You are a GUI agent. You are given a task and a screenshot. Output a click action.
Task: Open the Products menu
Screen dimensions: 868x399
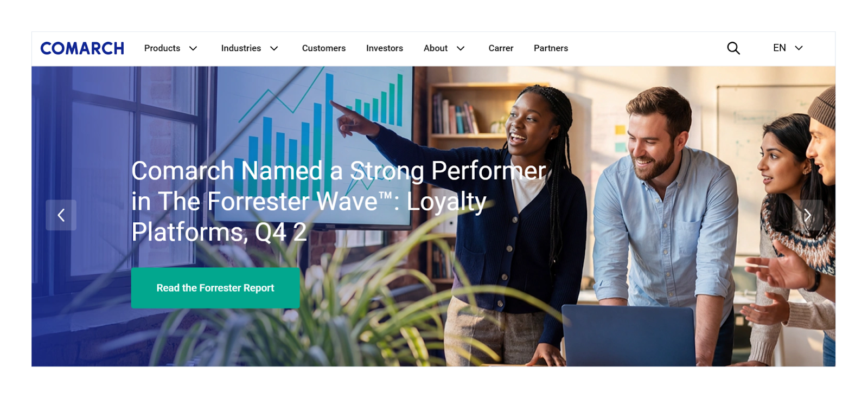162,48
